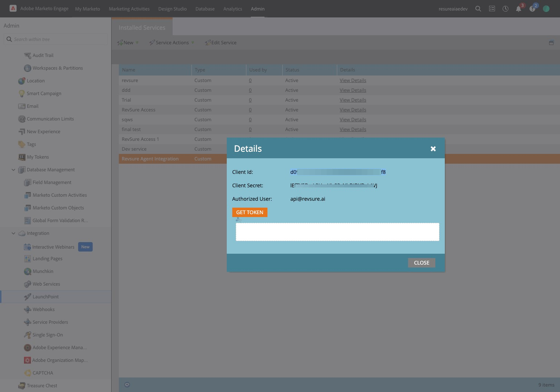
Task: Open View Details link for Trial
Action: 353,100
